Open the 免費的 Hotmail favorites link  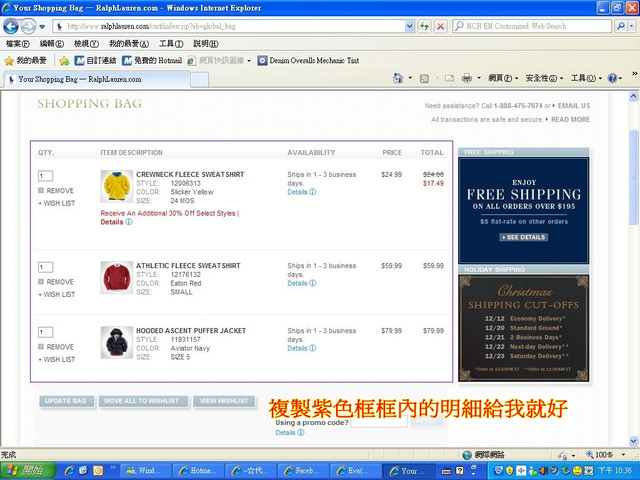coord(152,61)
